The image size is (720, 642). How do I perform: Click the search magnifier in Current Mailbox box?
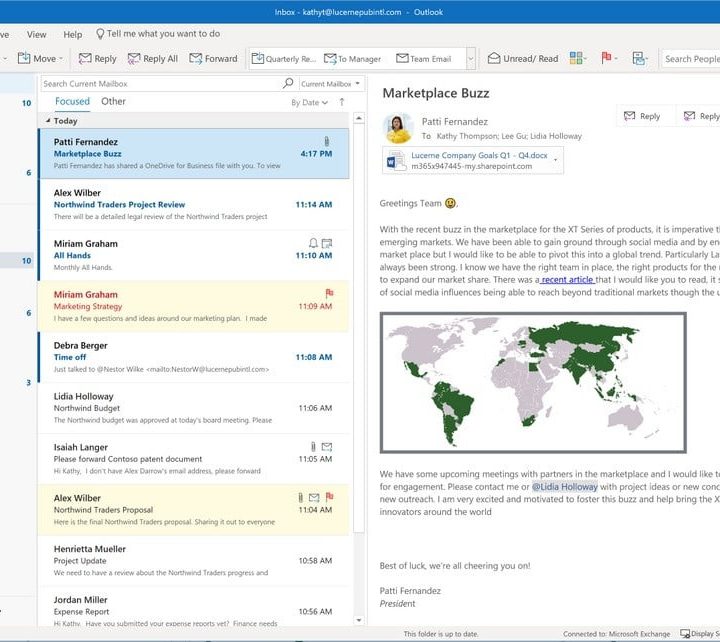[288, 84]
